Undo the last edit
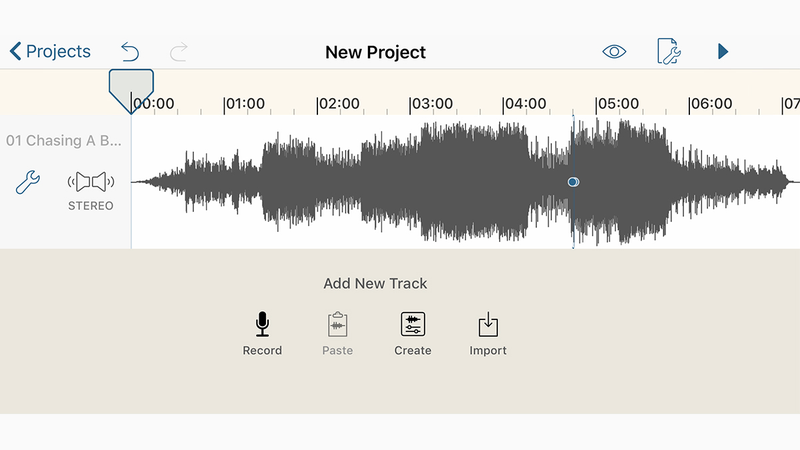Image resolution: width=800 pixels, height=450 pixels. pos(130,52)
